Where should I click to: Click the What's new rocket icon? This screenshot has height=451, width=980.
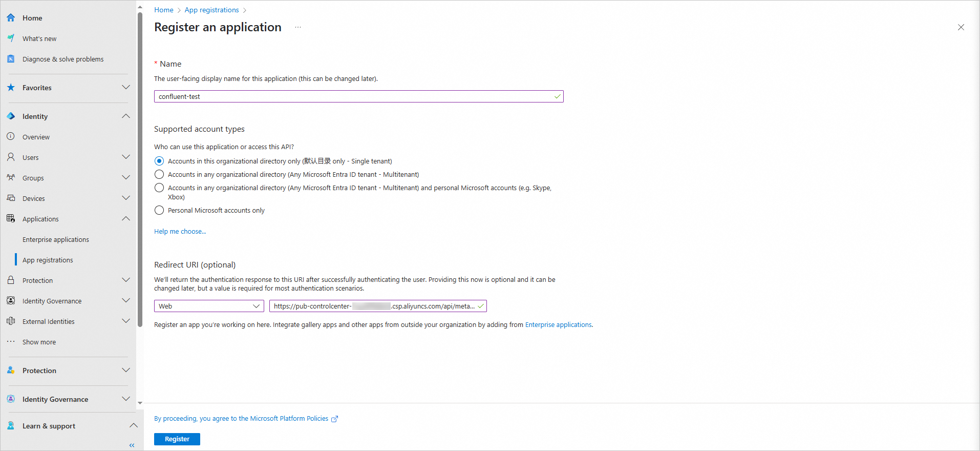click(11, 38)
